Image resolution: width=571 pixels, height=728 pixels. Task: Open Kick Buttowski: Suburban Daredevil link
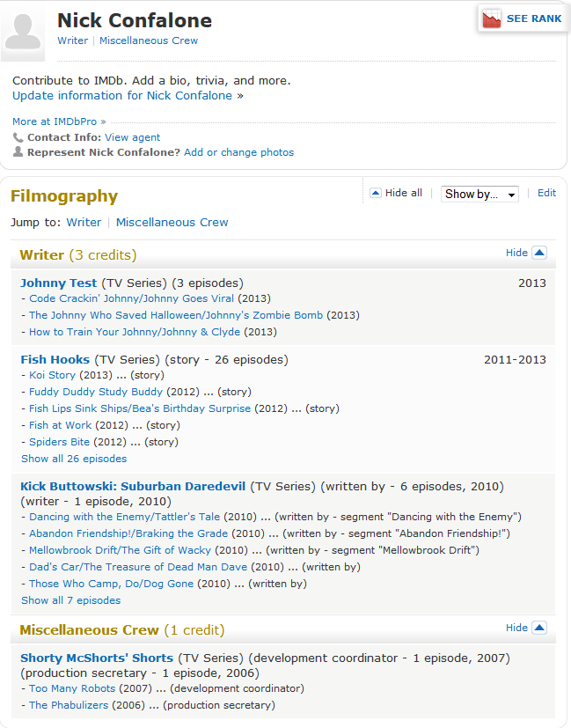tap(133, 487)
